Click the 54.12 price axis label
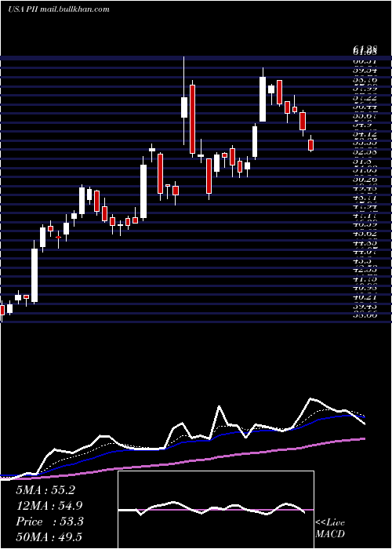Image resolution: width=392 pixels, height=549 pixels. (365, 134)
